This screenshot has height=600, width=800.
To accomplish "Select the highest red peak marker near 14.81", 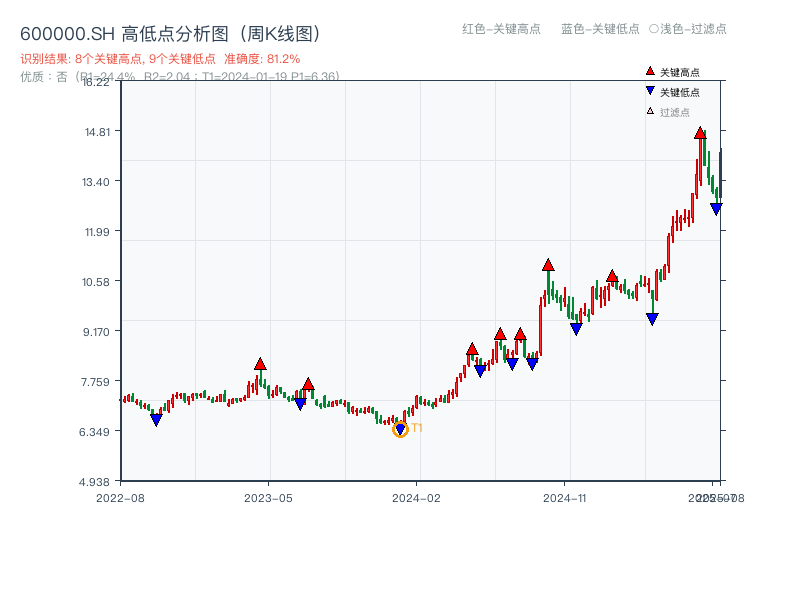I will pyautogui.click(x=700, y=133).
